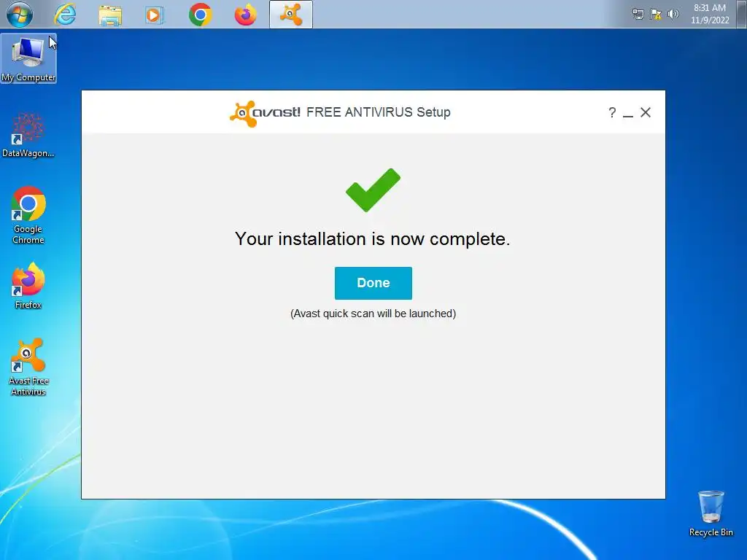This screenshot has height=560, width=747.
Task: Select the Avast Free Antivirus desktop shortcut
Action: tap(28, 367)
